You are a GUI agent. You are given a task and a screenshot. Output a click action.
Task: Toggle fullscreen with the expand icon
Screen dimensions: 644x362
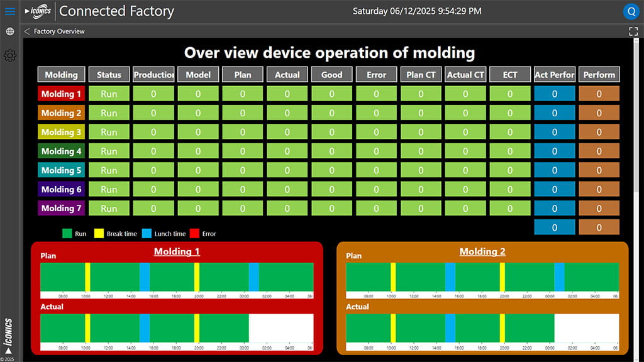click(x=633, y=31)
